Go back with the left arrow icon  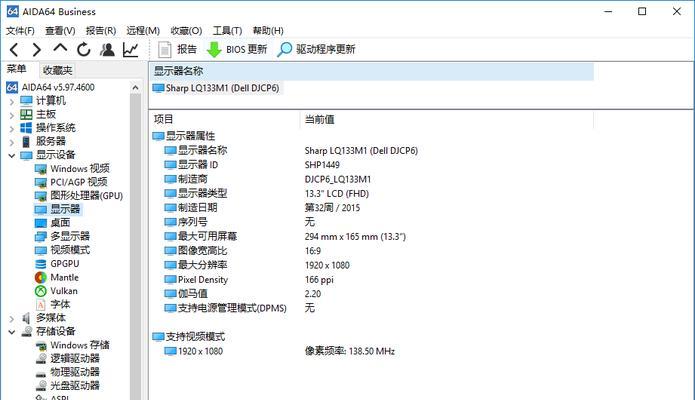pyautogui.click(x=14, y=50)
